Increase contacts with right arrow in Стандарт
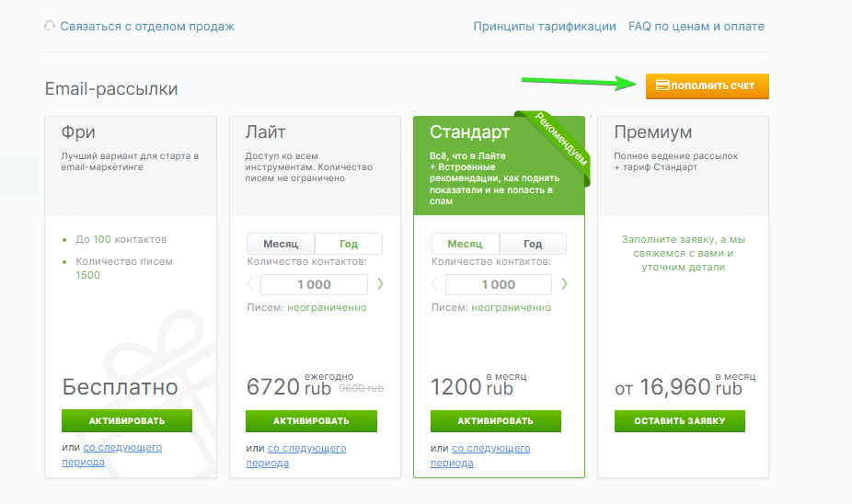852x504 pixels. click(565, 284)
